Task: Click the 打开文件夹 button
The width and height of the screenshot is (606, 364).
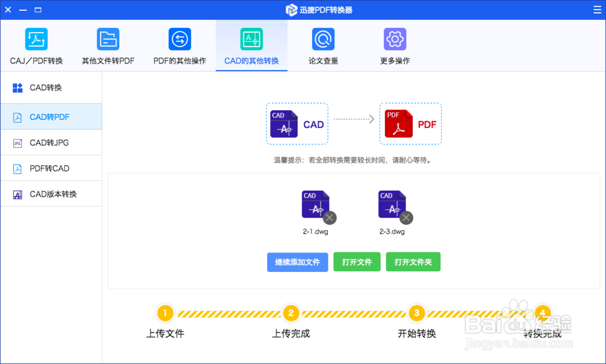Action: pos(413,262)
